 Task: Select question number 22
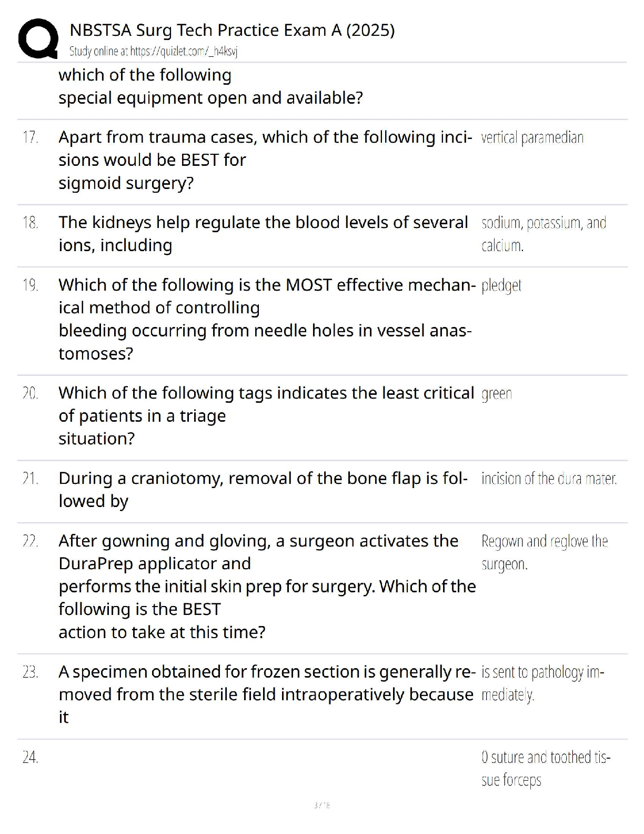31,541
